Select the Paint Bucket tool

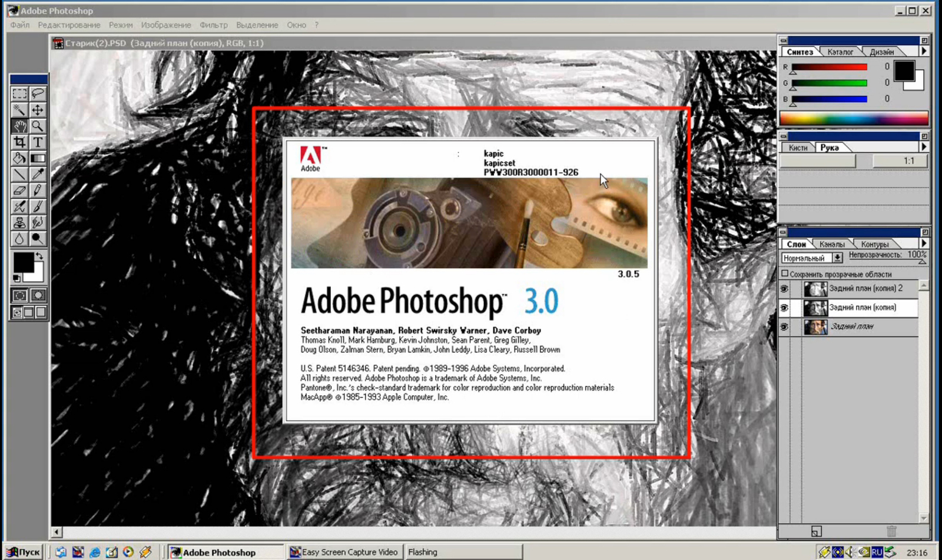coord(19,158)
